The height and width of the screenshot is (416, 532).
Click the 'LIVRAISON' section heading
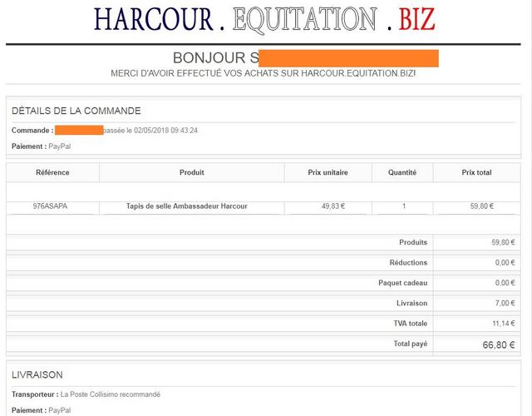pyautogui.click(x=37, y=375)
